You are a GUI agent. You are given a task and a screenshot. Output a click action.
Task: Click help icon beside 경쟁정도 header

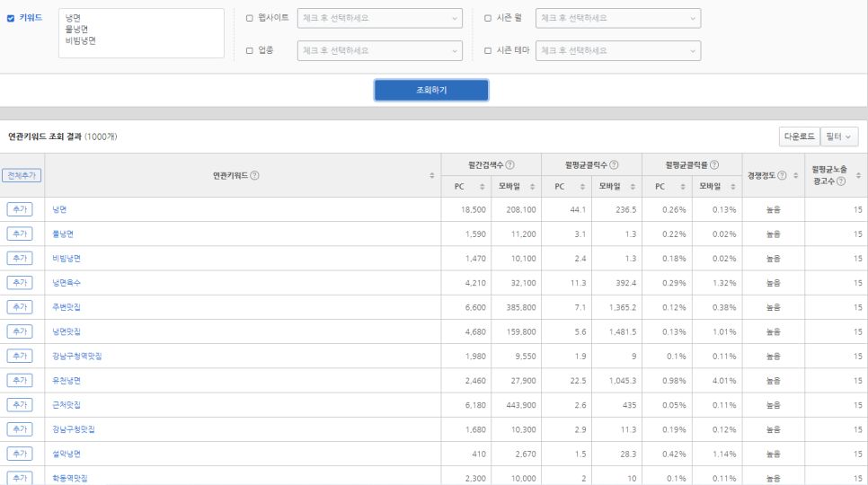tap(782, 175)
